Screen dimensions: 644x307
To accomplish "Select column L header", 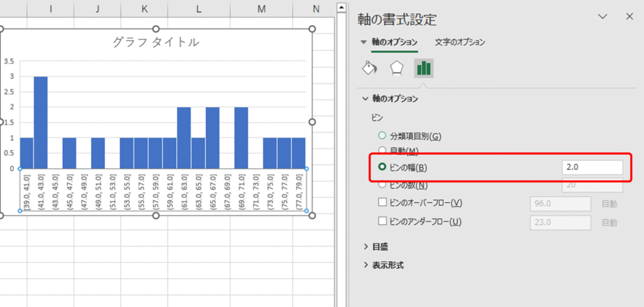I will click(x=199, y=9).
